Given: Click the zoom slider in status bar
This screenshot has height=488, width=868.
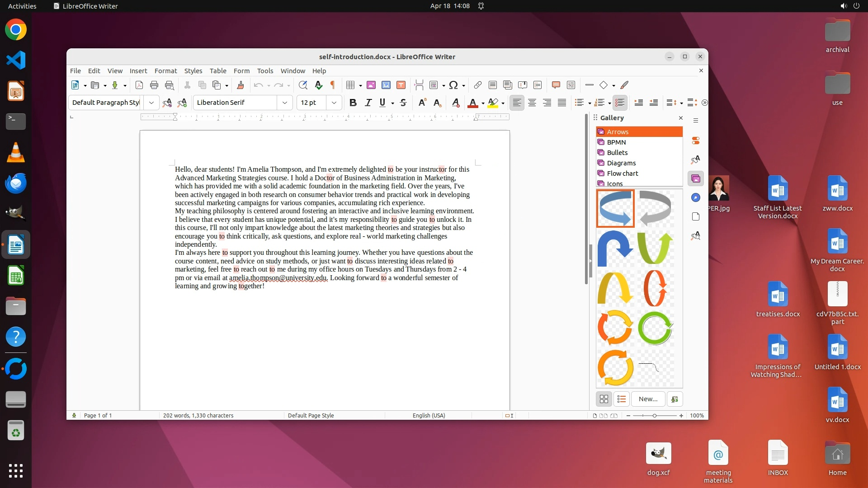Looking at the screenshot, I should tap(654, 416).
